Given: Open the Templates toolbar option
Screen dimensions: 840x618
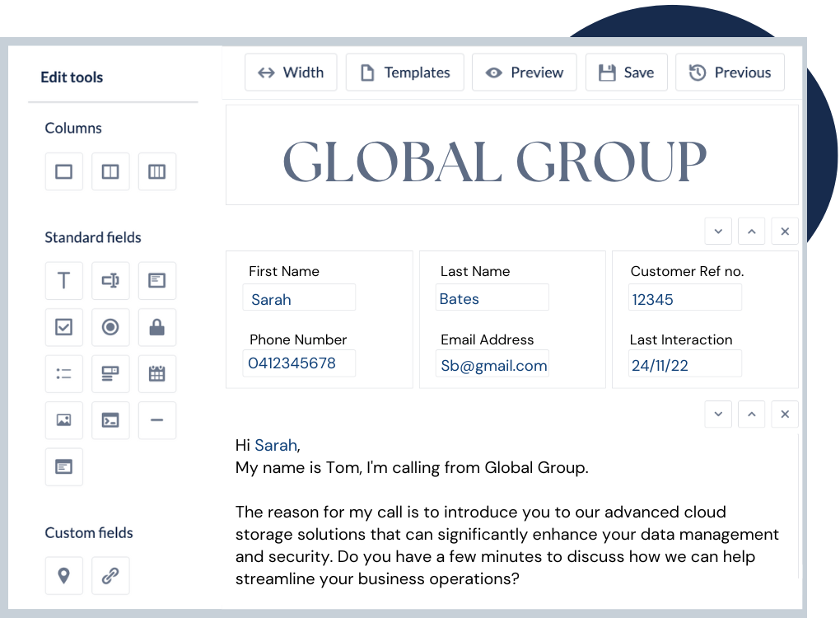Looking at the screenshot, I should (404, 73).
